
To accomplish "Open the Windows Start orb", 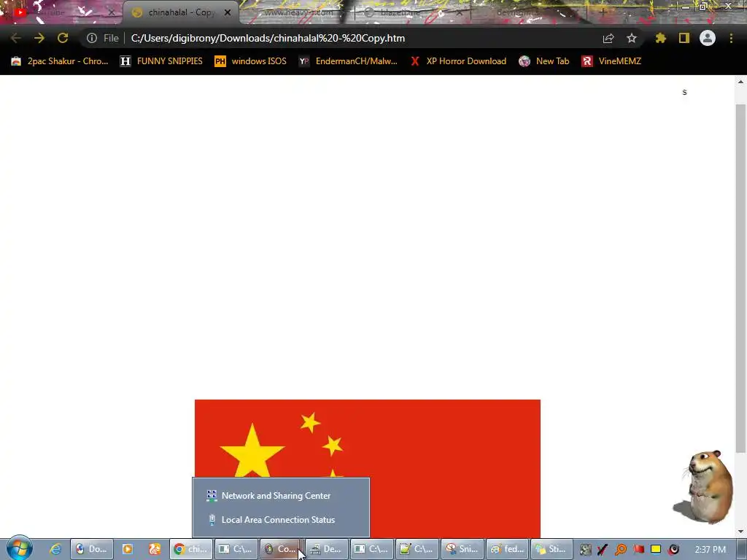I will click(x=20, y=548).
